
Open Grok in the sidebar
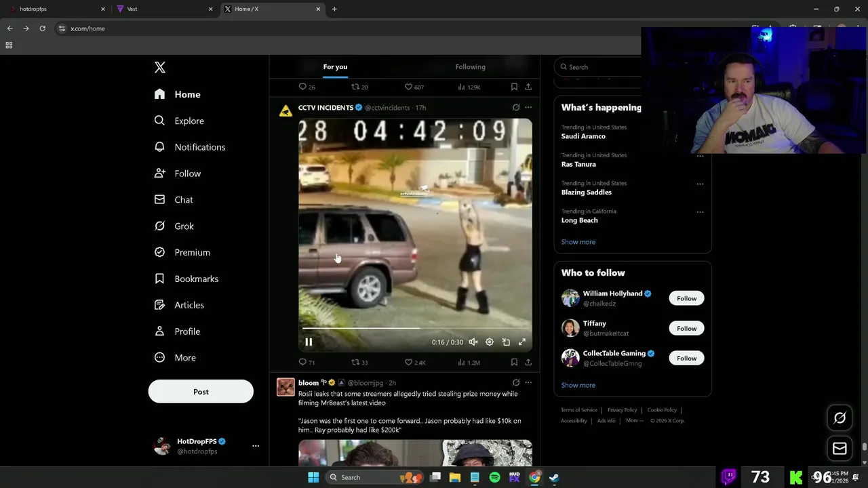click(x=174, y=226)
